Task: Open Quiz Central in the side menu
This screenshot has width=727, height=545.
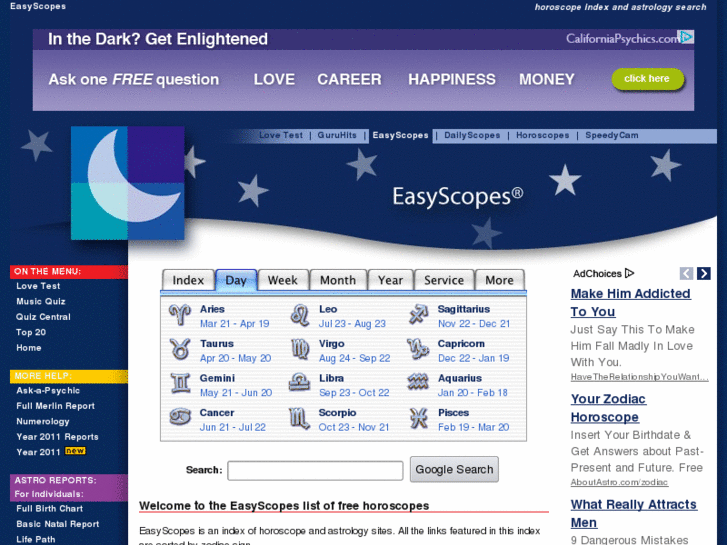Action: (x=43, y=317)
